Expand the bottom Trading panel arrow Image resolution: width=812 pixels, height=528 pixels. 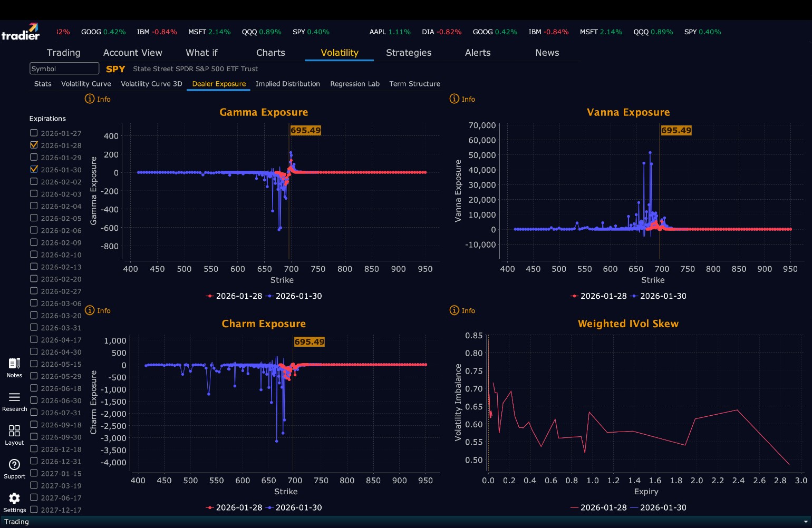(805, 522)
